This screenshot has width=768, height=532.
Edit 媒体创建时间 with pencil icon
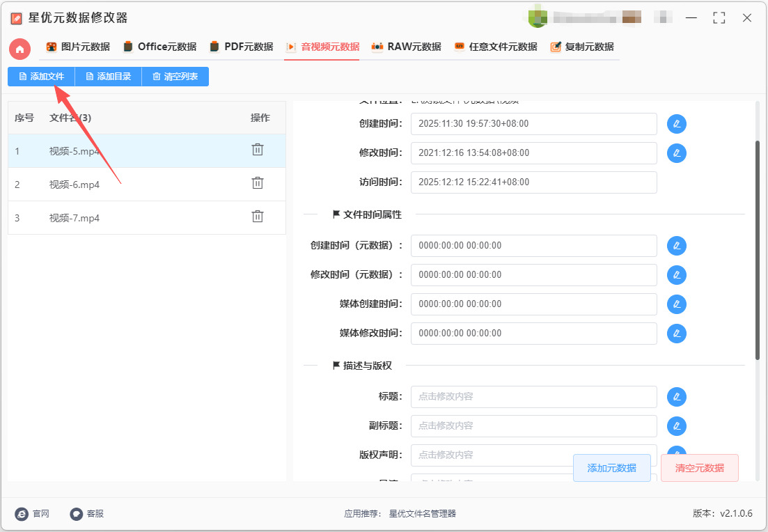pos(677,304)
